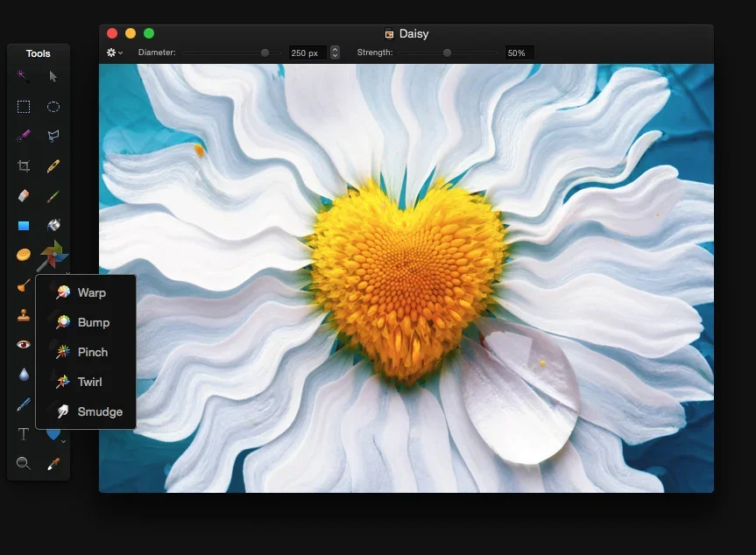Select the Crop tool

click(x=24, y=165)
